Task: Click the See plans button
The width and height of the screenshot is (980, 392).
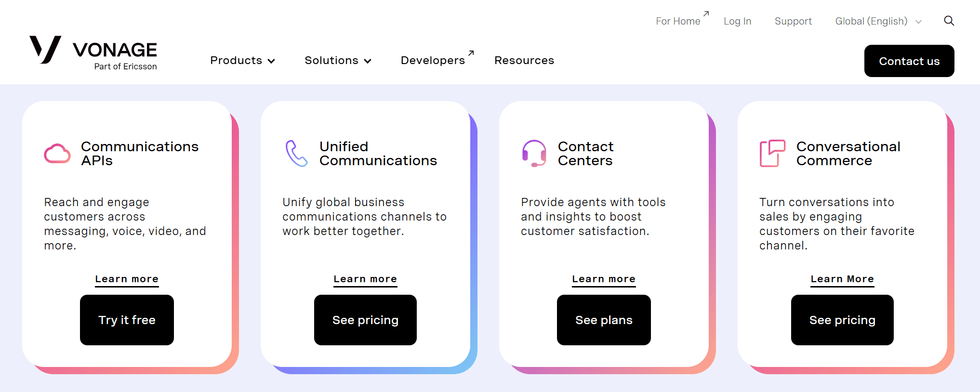Action: [x=604, y=320]
